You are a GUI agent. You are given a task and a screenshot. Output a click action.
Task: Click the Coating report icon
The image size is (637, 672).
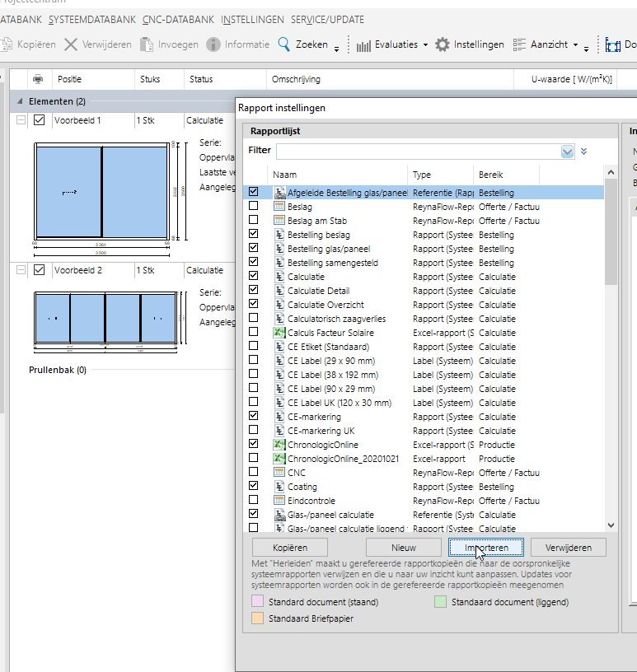(279, 487)
